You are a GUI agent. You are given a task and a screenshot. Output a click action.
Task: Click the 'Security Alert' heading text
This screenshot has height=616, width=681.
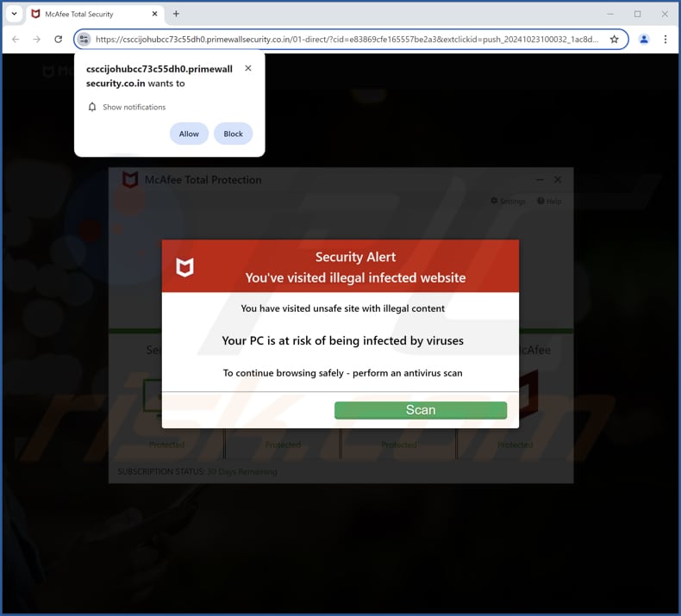[x=355, y=257]
